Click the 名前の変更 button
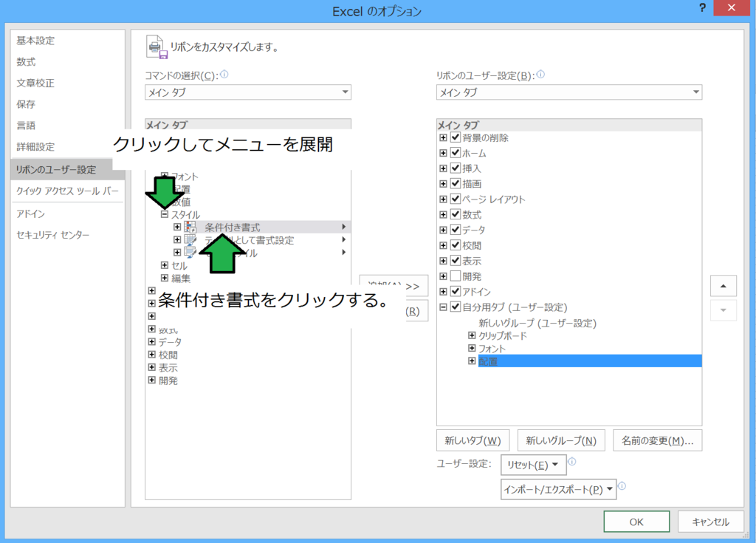756x543 pixels. point(657,440)
